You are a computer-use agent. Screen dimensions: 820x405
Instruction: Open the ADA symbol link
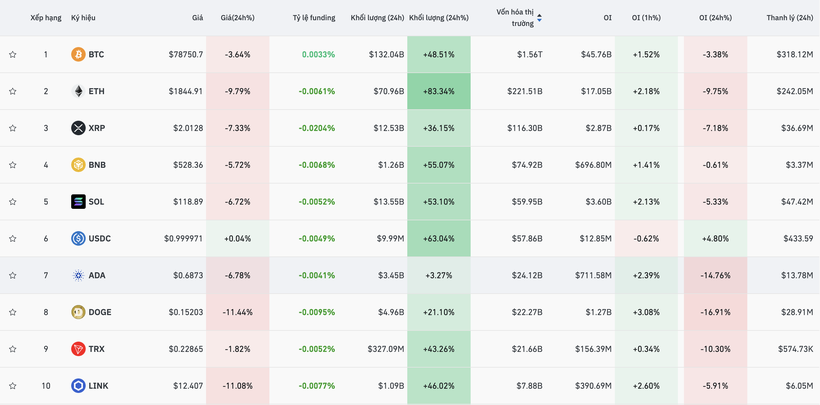[97, 276]
